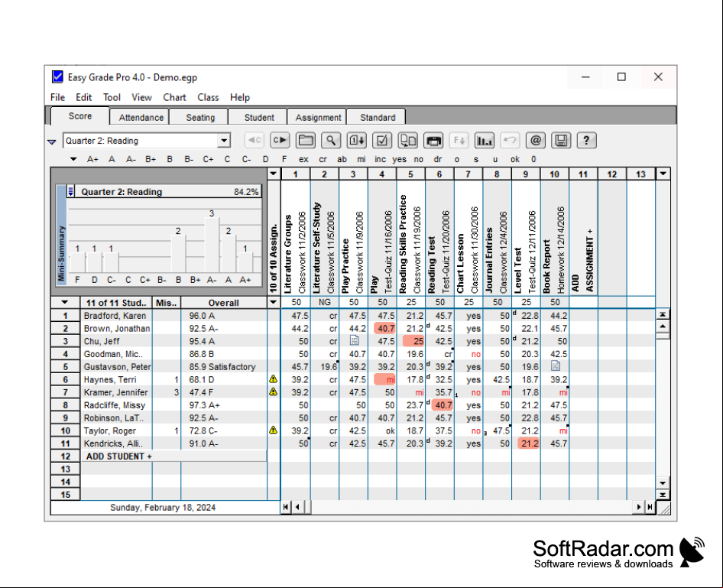
Task: Switch to the Student tab
Action: click(259, 117)
